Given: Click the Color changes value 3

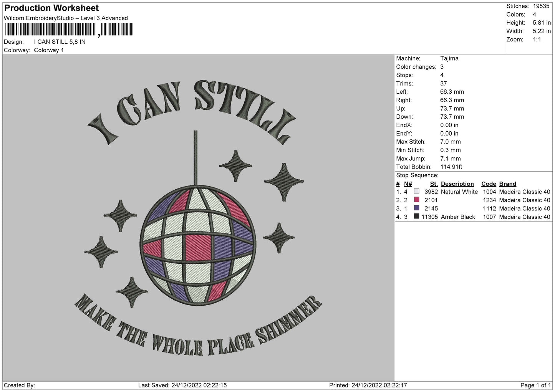Looking at the screenshot, I should click(442, 67).
